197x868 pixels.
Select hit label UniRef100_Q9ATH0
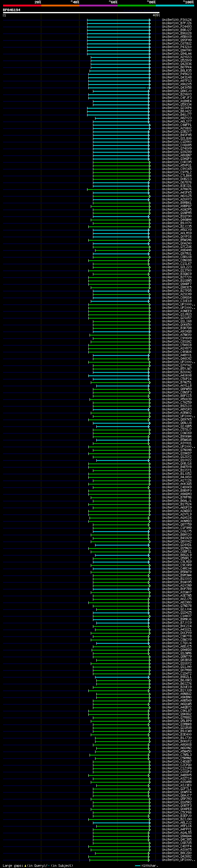[x=176, y=50]
